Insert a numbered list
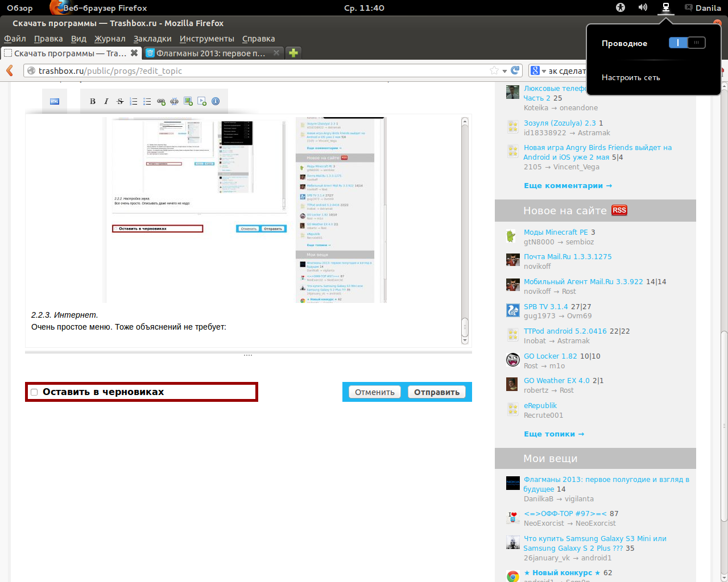Screen dimensions: 728x582 (134, 101)
